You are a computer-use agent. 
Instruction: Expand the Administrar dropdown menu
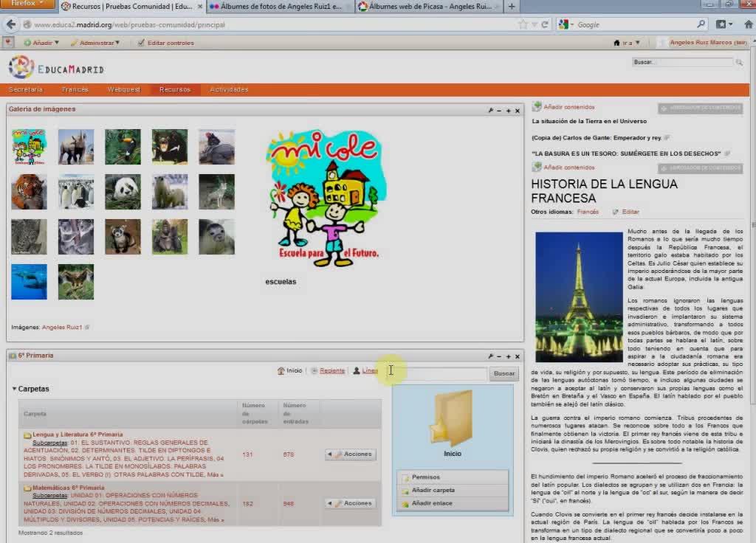pyautogui.click(x=96, y=43)
